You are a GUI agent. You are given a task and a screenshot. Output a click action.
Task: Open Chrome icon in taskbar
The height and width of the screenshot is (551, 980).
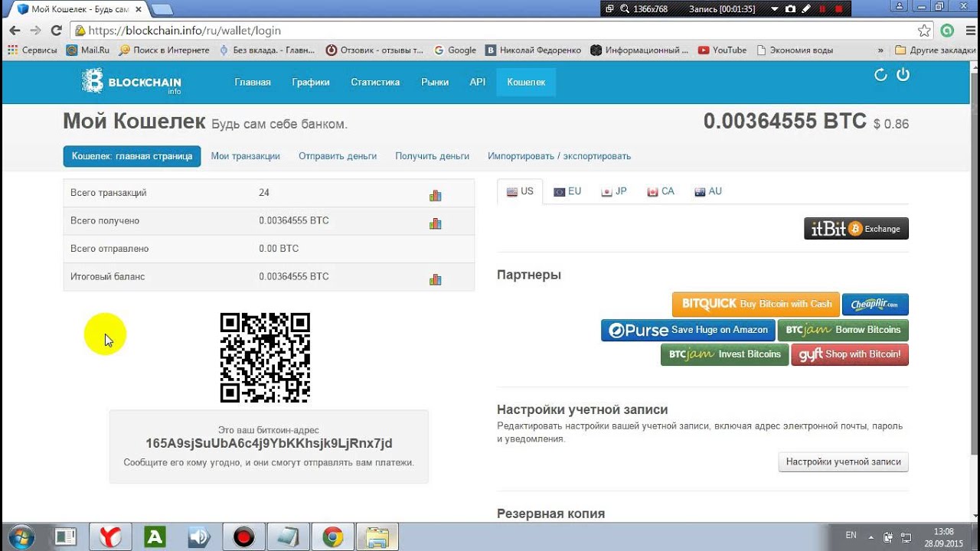pyautogui.click(x=332, y=536)
